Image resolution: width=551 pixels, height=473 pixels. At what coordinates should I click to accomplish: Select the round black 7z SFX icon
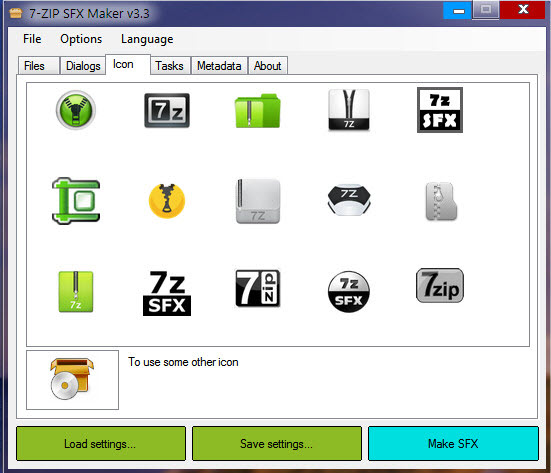click(349, 292)
